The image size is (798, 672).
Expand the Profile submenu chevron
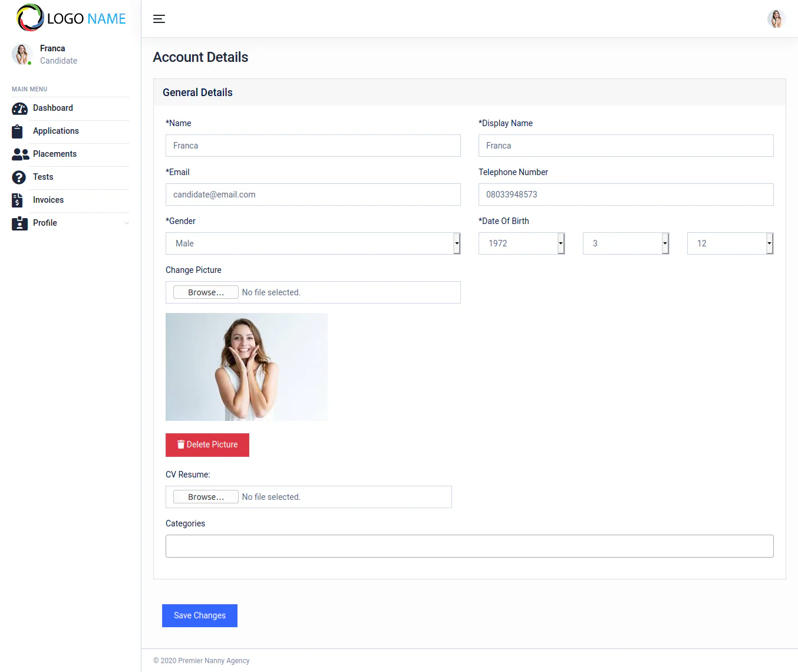tap(126, 223)
